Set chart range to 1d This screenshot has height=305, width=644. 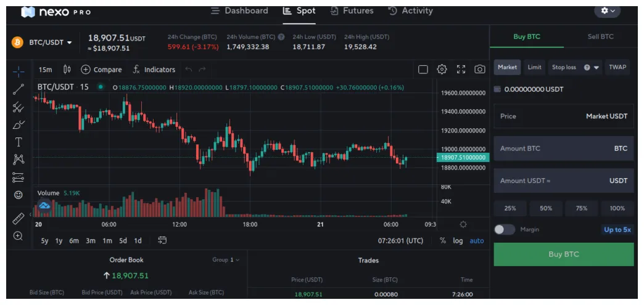coord(138,241)
